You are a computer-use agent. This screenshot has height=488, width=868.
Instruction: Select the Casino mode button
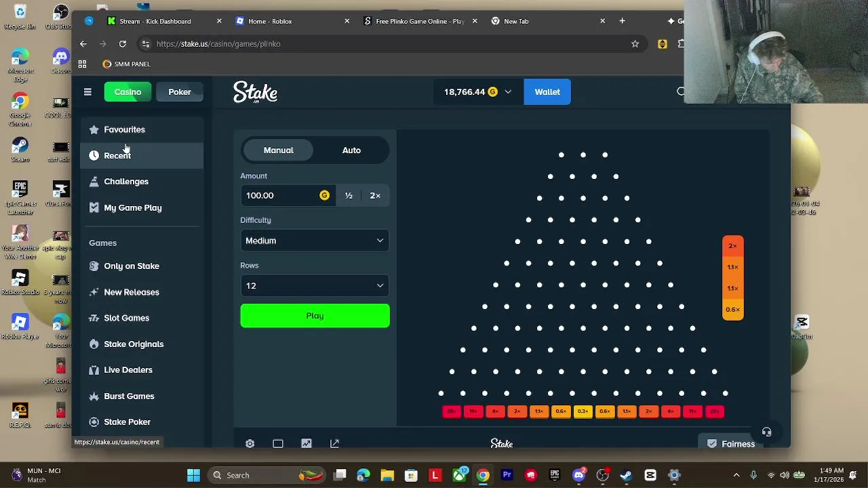coord(127,91)
